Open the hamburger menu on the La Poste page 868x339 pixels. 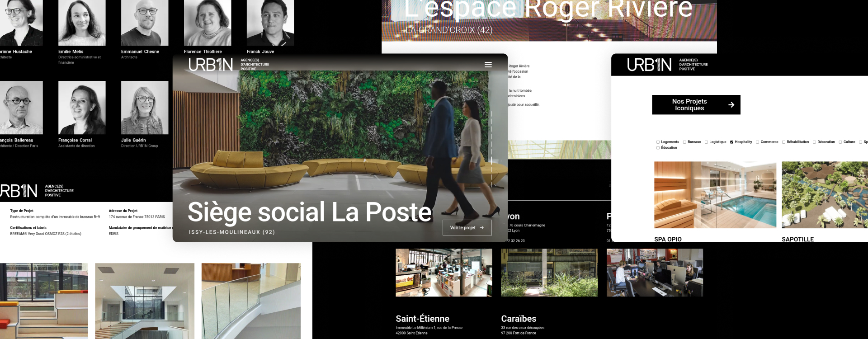pos(488,65)
